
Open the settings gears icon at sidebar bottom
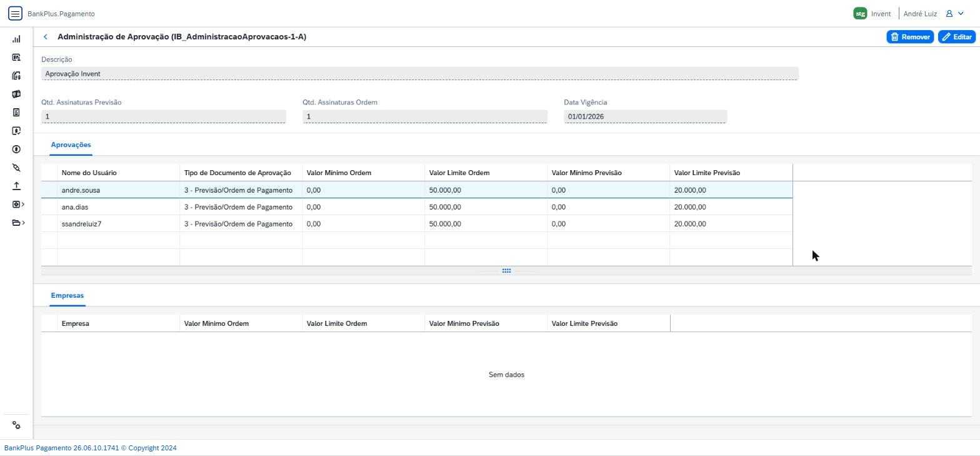click(16, 425)
